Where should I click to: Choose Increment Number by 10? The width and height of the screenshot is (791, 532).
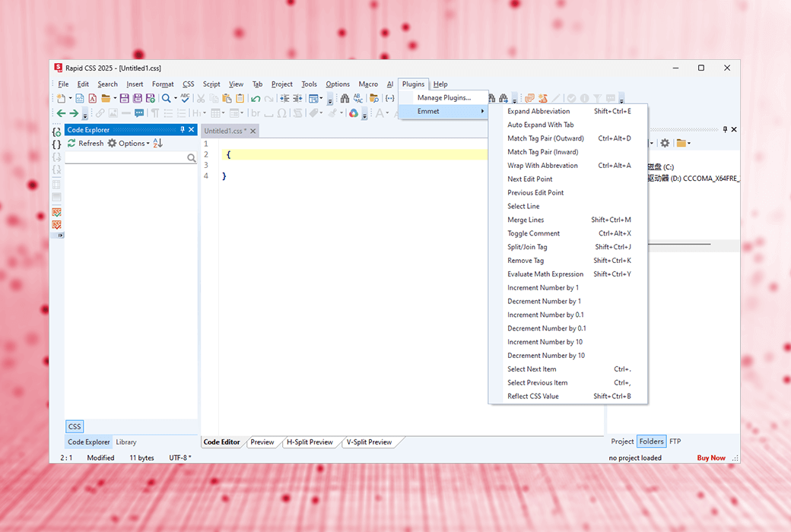point(568,342)
